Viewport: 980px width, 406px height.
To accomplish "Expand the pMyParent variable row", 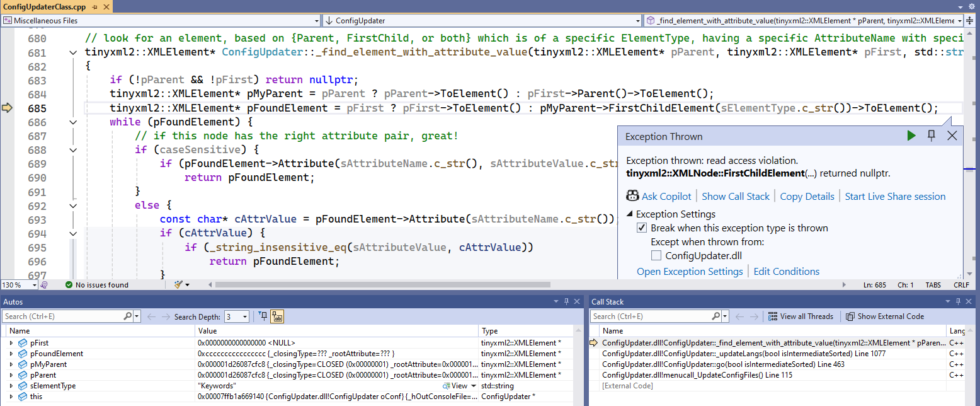I will point(11,364).
